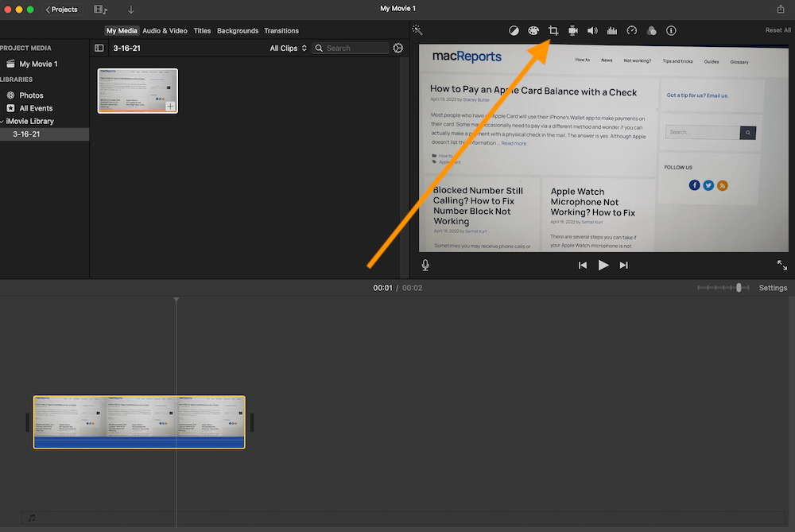Viewport: 795px width, 532px height.
Task: Show the clip information inspector
Action: click(x=671, y=30)
